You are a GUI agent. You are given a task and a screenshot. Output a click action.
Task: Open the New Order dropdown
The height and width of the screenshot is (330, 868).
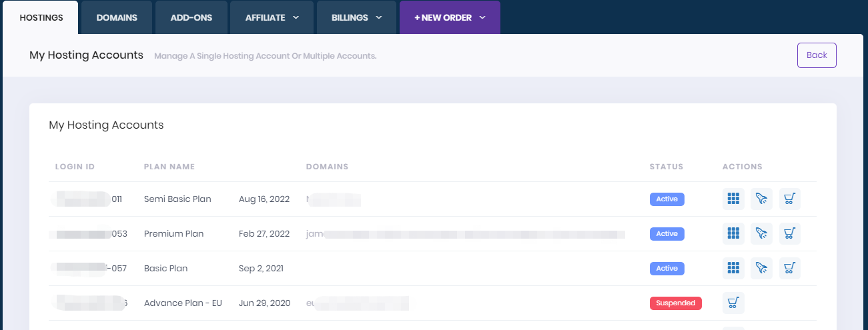click(449, 18)
